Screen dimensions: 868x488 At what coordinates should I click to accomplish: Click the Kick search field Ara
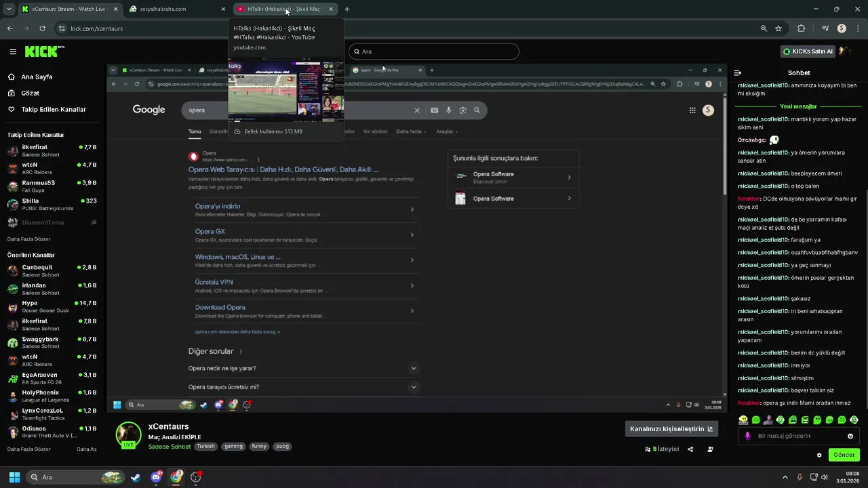[x=434, y=52]
